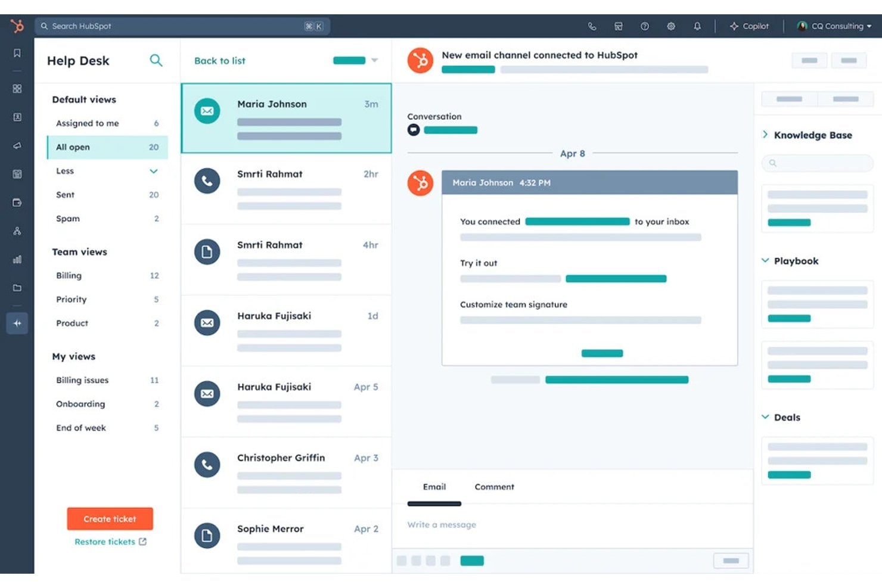
Task: Open the Priority team view
Action: pos(107,300)
